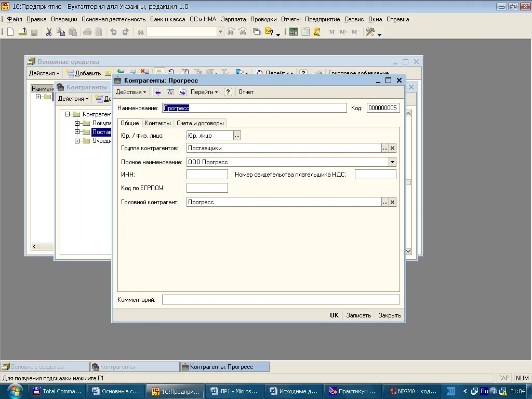This screenshot has width=532, height=399.
Task: Click the Записать button
Action: point(358,315)
